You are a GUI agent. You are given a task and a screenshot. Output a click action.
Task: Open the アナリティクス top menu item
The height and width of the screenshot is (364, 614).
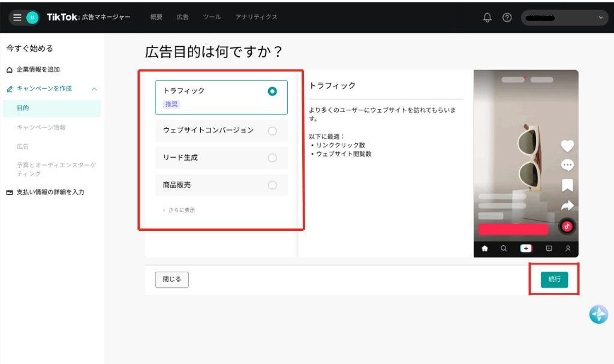pyautogui.click(x=256, y=17)
